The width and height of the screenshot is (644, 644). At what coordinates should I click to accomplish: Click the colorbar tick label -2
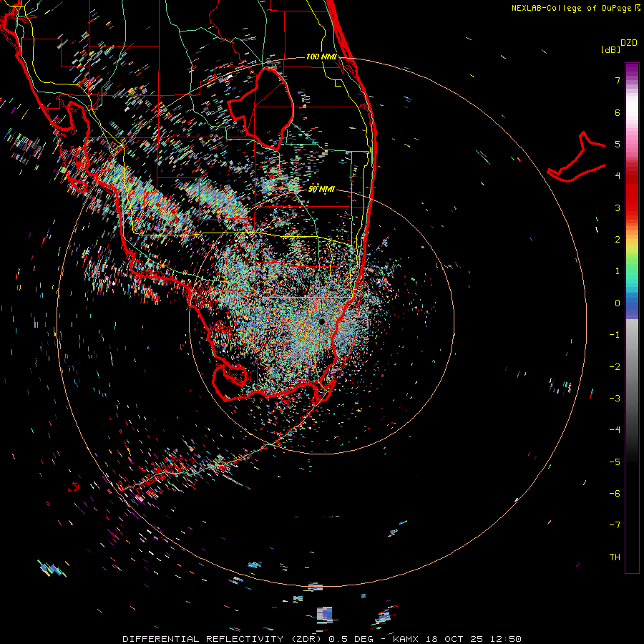615,366
